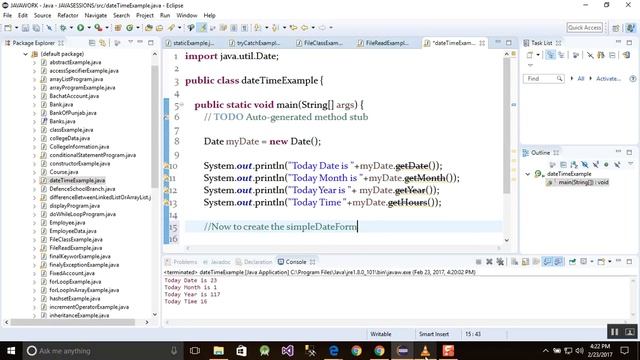The height and width of the screenshot is (360, 640).
Task: Open the Run menu
Action: [x=165, y=16]
